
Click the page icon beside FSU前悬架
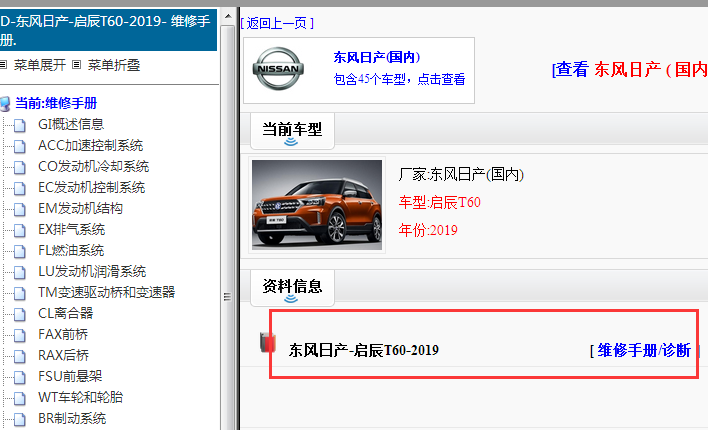19,377
